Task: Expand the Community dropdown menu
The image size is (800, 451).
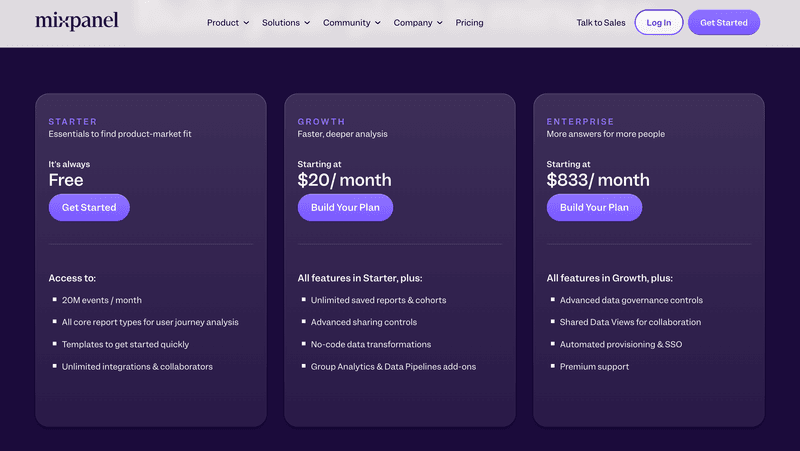Action: click(x=351, y=23)
